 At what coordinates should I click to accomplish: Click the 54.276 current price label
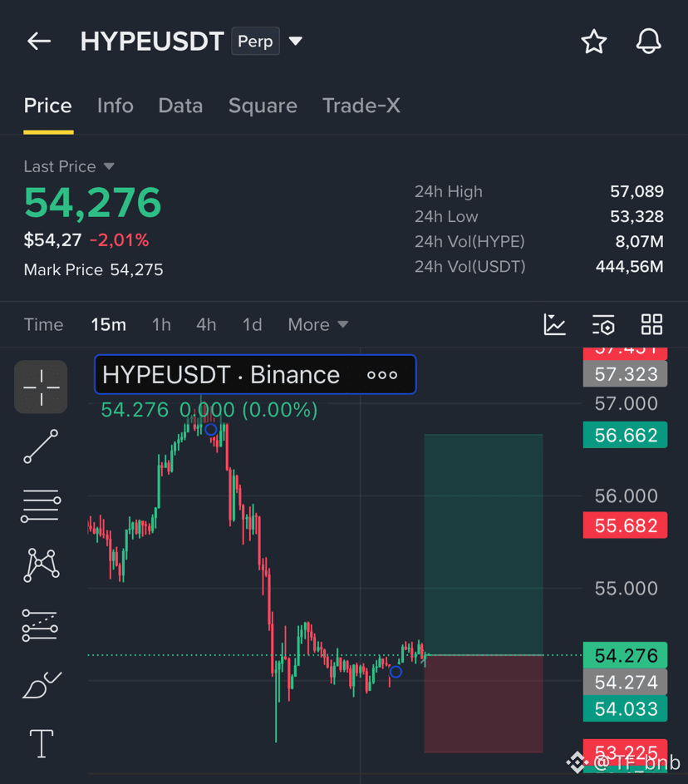(625, 655)
